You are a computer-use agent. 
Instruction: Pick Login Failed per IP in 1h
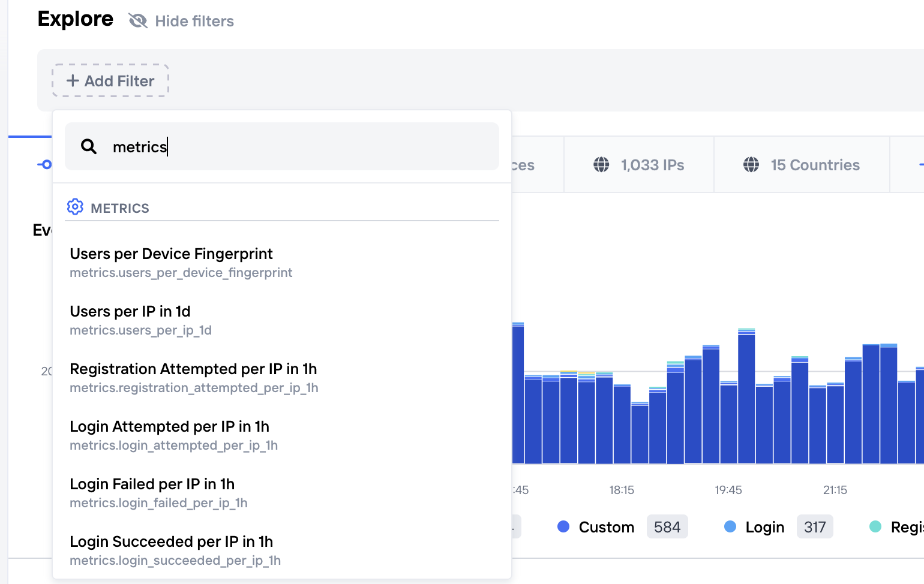click(282, 493)
